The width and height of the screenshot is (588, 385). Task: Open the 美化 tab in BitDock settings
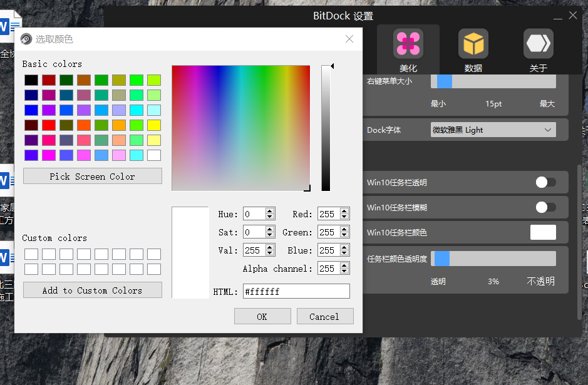point(408,50)
